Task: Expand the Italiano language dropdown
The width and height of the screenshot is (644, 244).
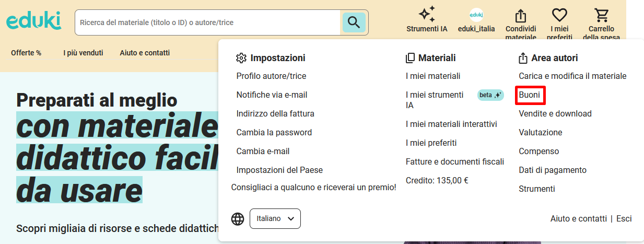Action: coord(275,218)
